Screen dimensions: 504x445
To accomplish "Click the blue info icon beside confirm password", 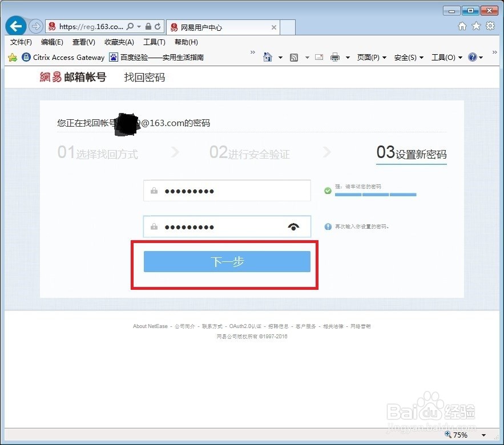I will click(x=327, y=226).
